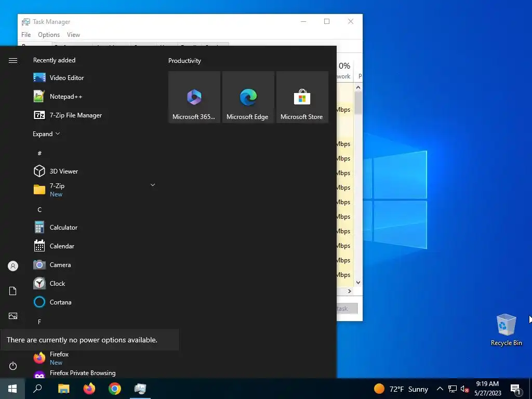
Task: Open the Calendar app
Action: (x=95, y=246)
